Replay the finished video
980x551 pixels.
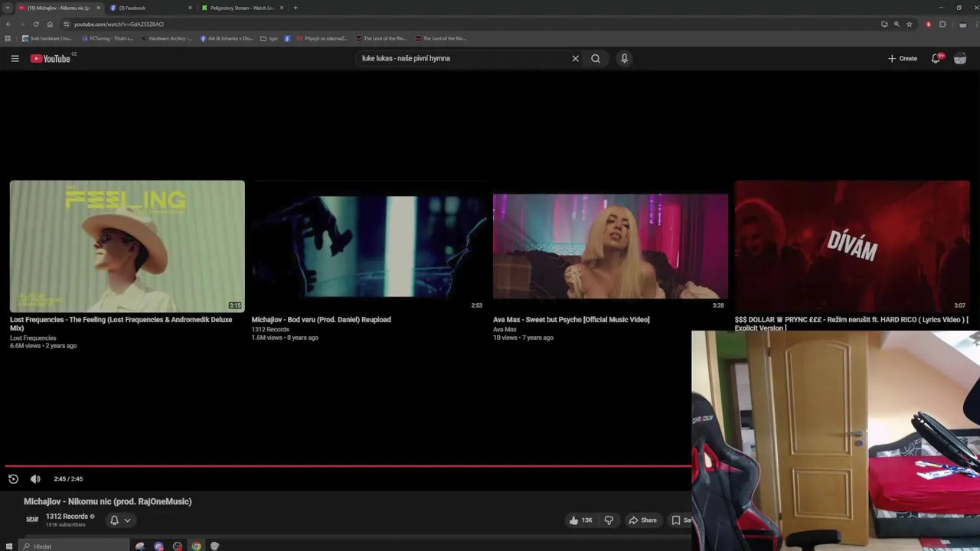click(13, 479)
